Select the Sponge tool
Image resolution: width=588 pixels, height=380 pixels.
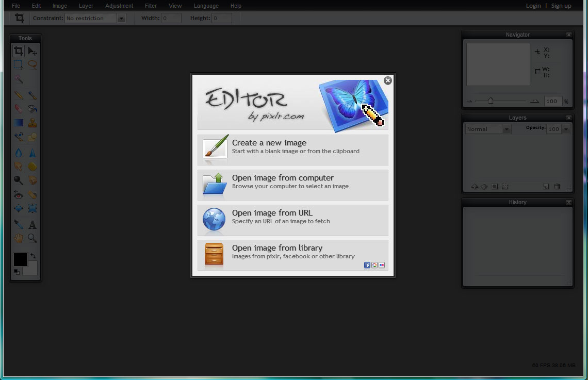coord(32,167)
